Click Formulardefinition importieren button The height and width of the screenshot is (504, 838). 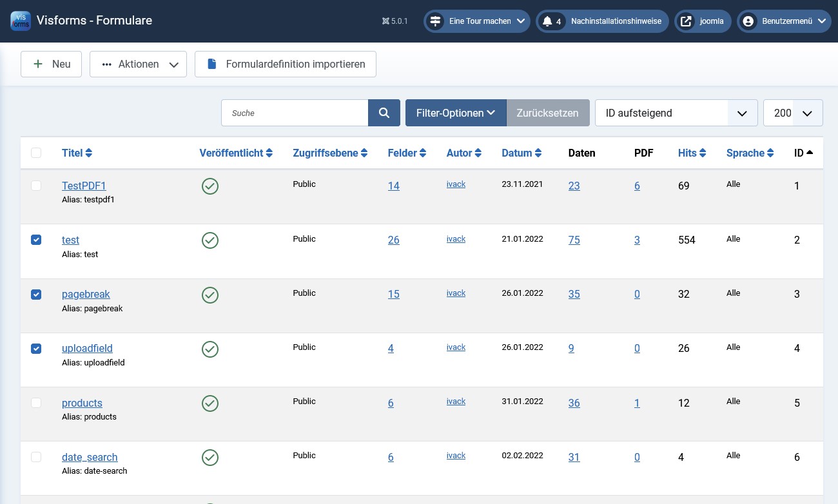[x=286, y=64]
